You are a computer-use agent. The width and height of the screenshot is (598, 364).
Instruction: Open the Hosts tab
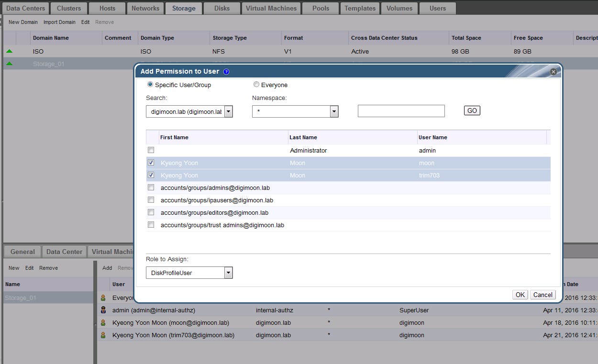pos(107,8)
